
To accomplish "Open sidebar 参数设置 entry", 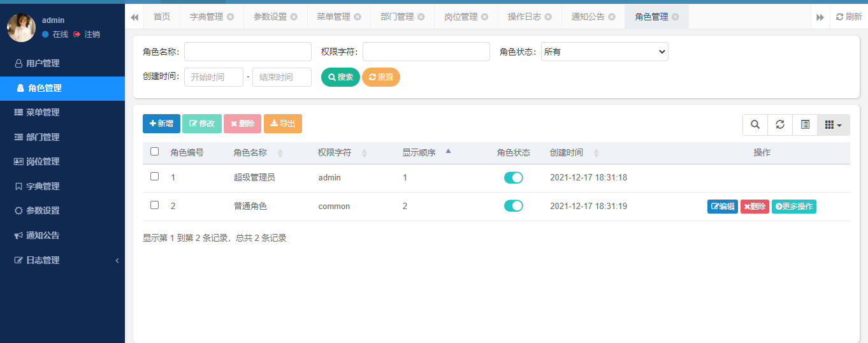I will (x=62, y=211).
